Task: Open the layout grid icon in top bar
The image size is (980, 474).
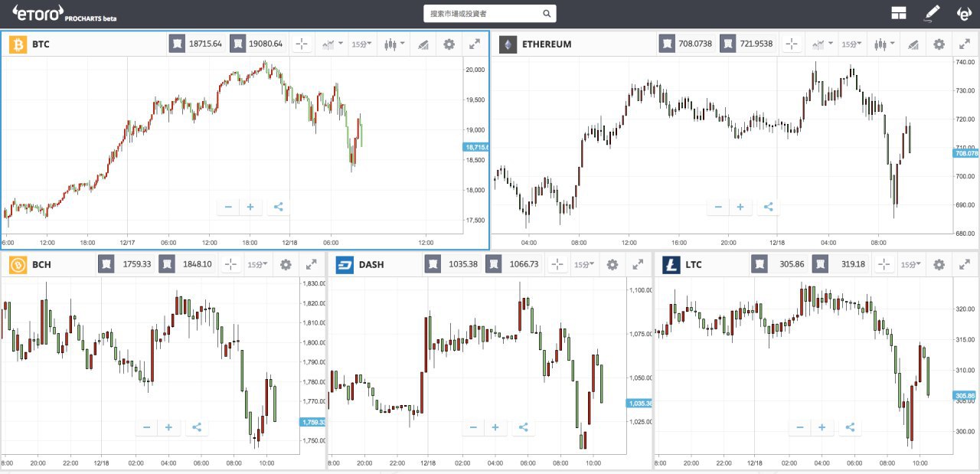Action: 898,13
